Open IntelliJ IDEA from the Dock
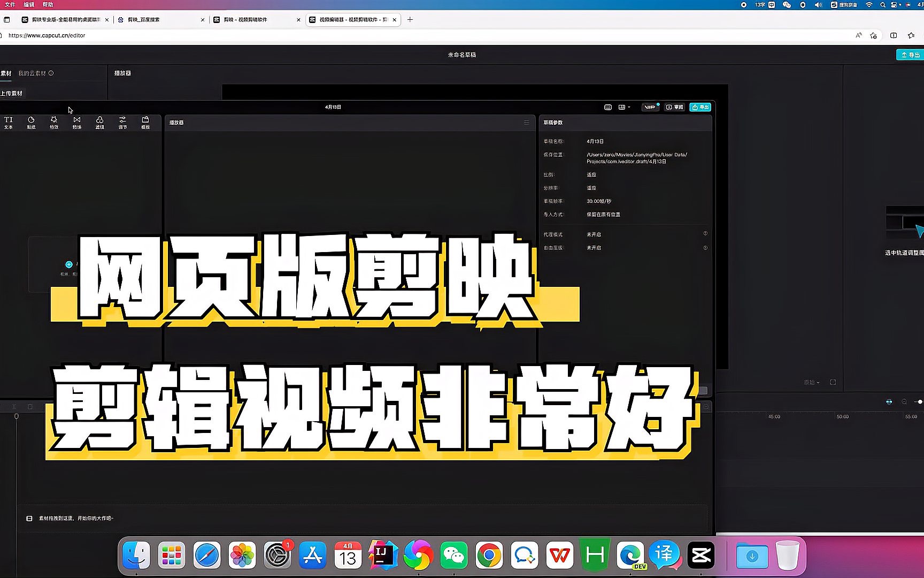The image size is (924, 578). (x=383, y=556)
